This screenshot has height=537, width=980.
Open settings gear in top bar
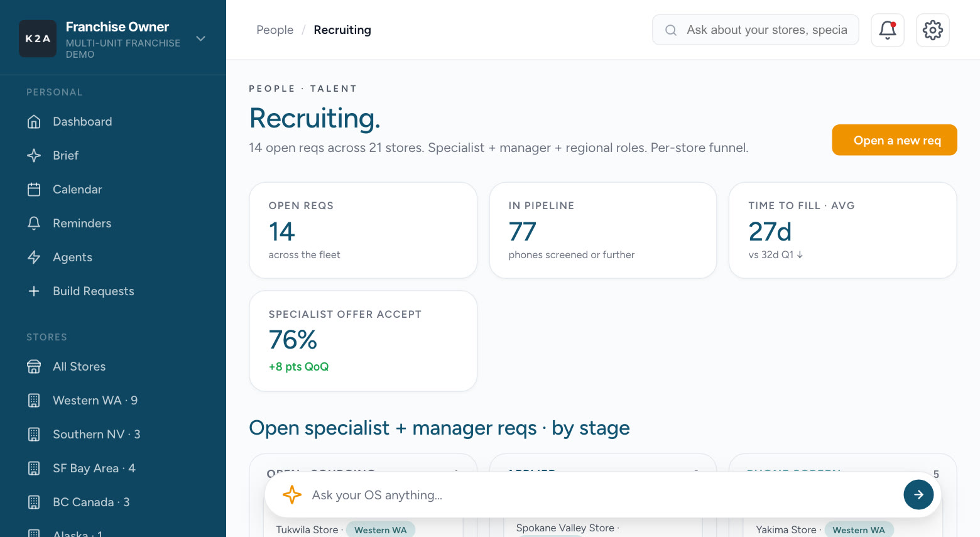933,30
